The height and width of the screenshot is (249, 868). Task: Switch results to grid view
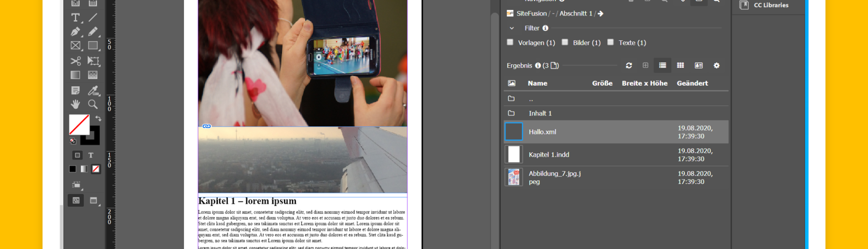click(680, 66)
